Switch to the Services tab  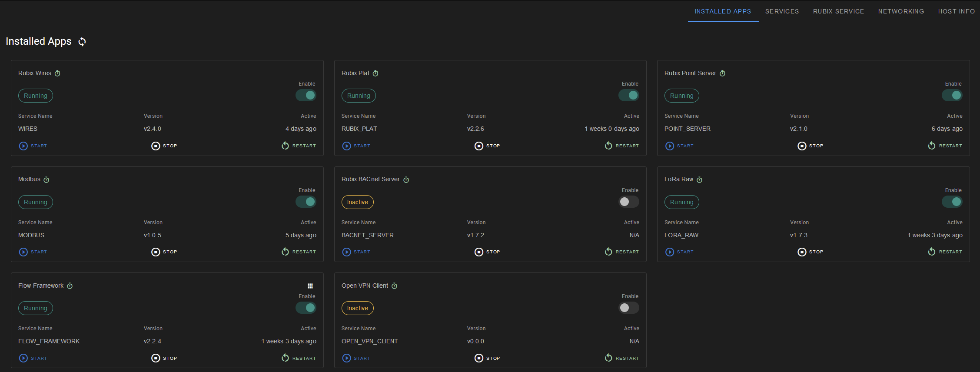[782, 11]
